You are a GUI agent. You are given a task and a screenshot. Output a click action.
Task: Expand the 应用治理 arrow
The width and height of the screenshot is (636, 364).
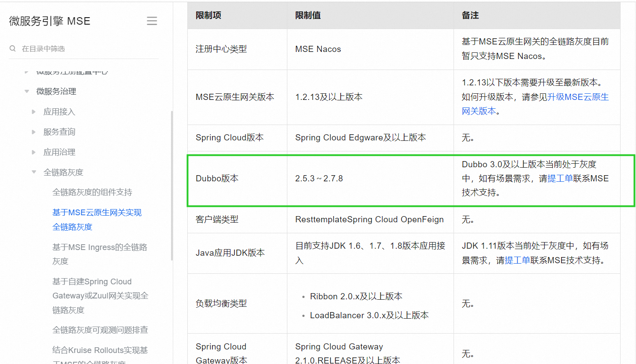click(34, 152)
